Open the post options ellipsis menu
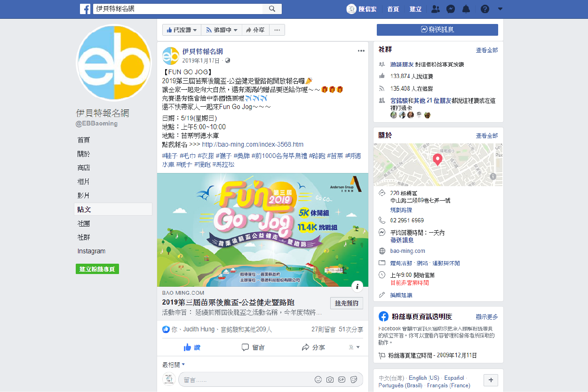This screenshot has height=392, width=588. 361,51
